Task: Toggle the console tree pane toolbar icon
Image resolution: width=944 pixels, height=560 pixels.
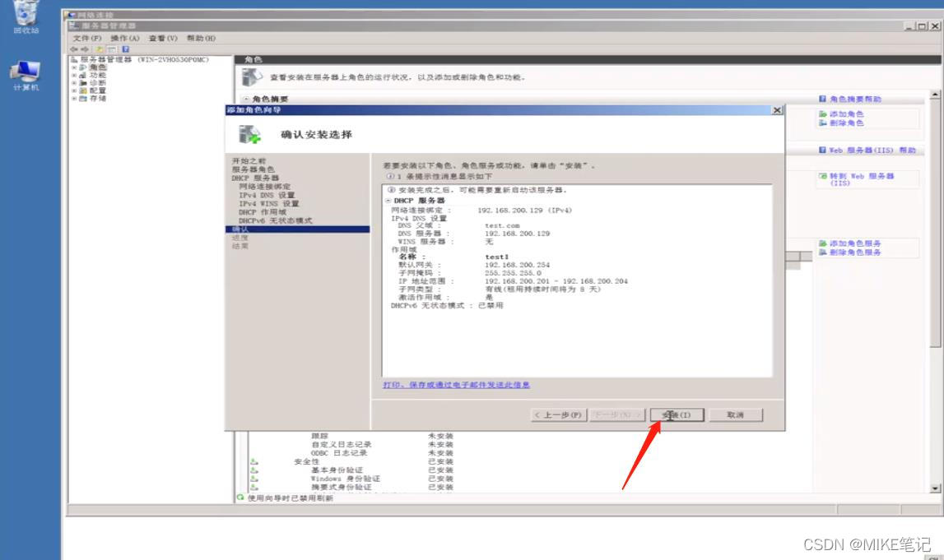Action: click(112, 49)
